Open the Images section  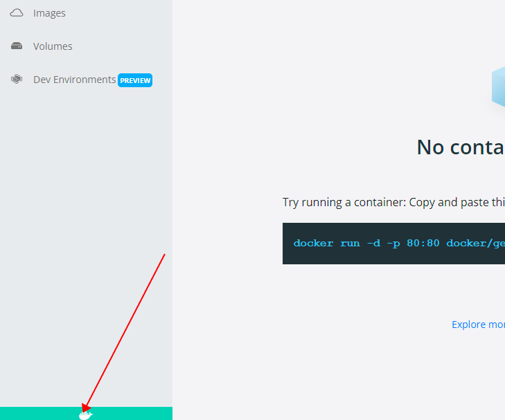tap(49, 13)
